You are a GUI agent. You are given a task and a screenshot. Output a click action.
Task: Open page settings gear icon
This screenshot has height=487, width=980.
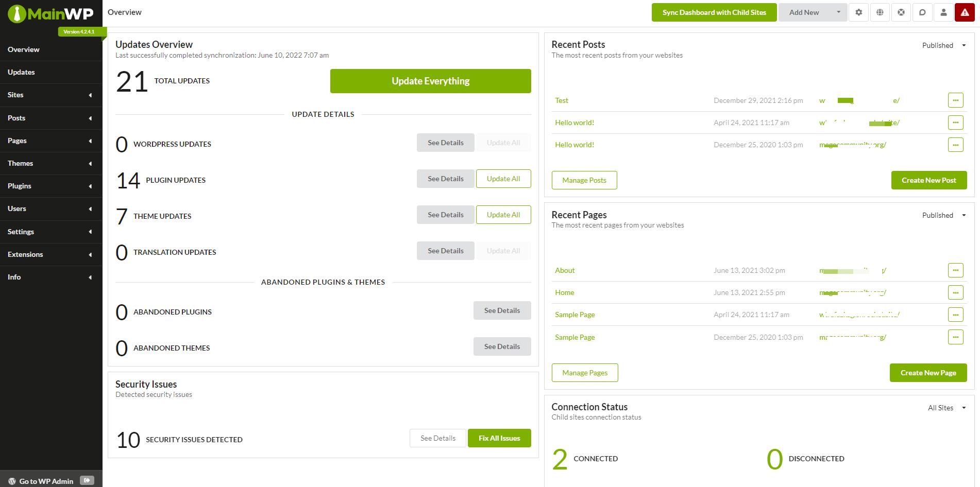tap(858, 12)
